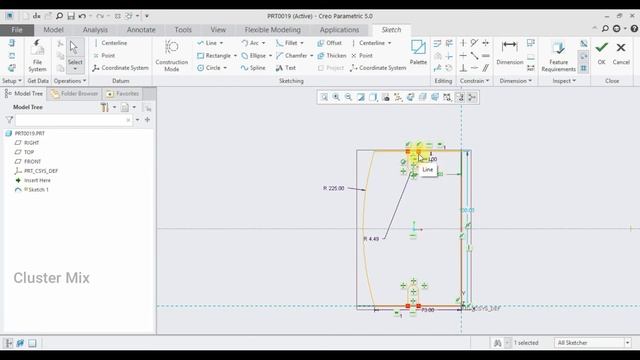Expand the Fillet tool dropdown arrow

pos(302,43)
